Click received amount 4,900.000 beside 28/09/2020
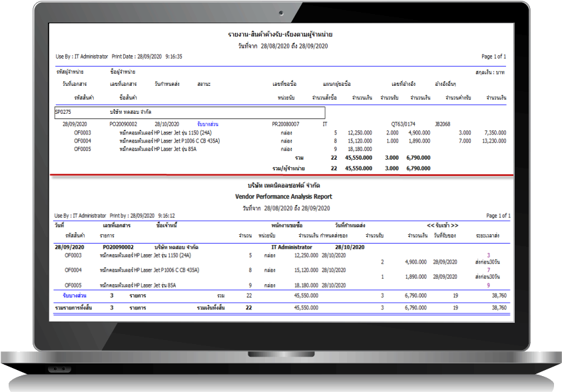 416,262
